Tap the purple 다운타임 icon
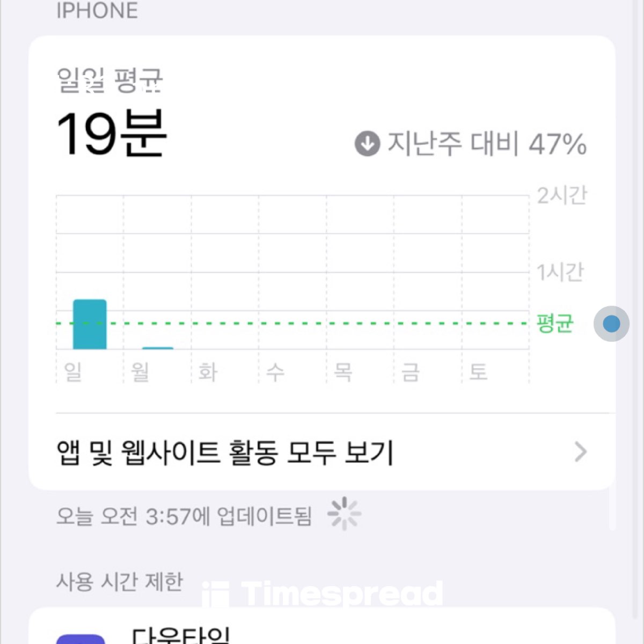 click(x=80, y=639)
